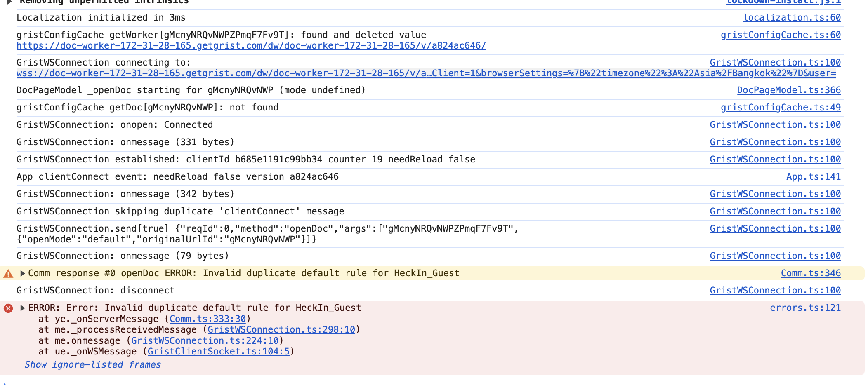Select 'ERROR: Error: Invalid duplicate default rule' text
This screenshot has width=868, height=385.
tap(195, 308)
